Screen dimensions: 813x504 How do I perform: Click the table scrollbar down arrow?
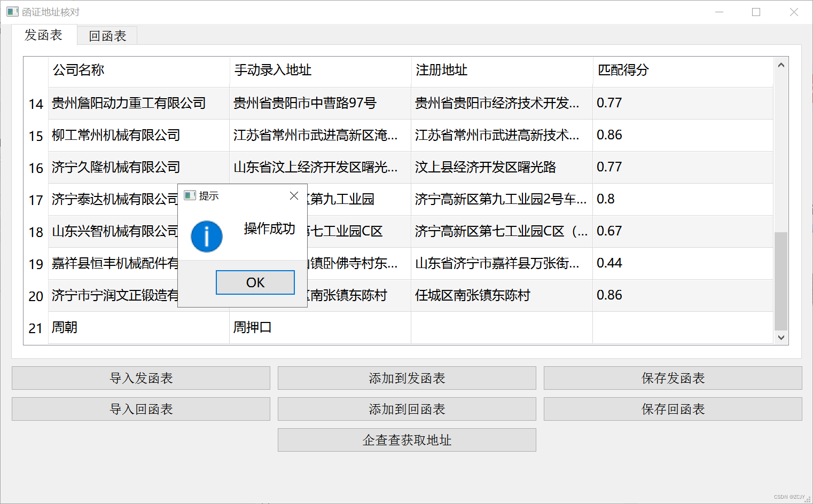[x=781, y=337]
